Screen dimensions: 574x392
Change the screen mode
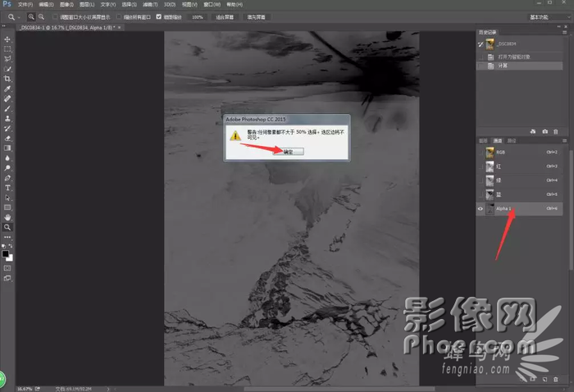[7, 278]
